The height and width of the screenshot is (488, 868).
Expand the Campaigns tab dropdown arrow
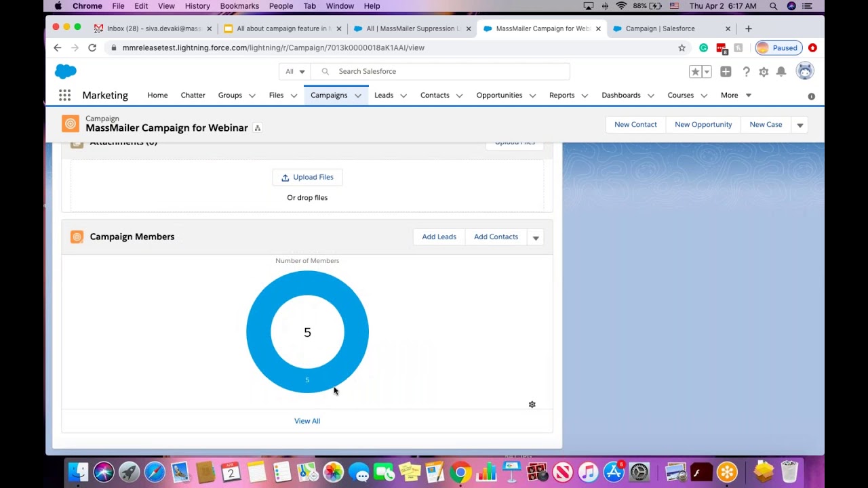click(x=358, y=96)
